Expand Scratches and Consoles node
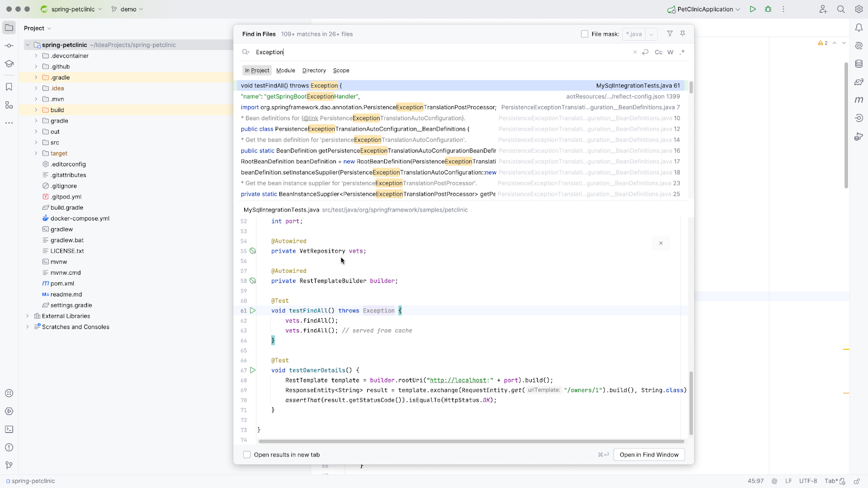This screenshot has height=488, width=868. (x=28, y=327)
